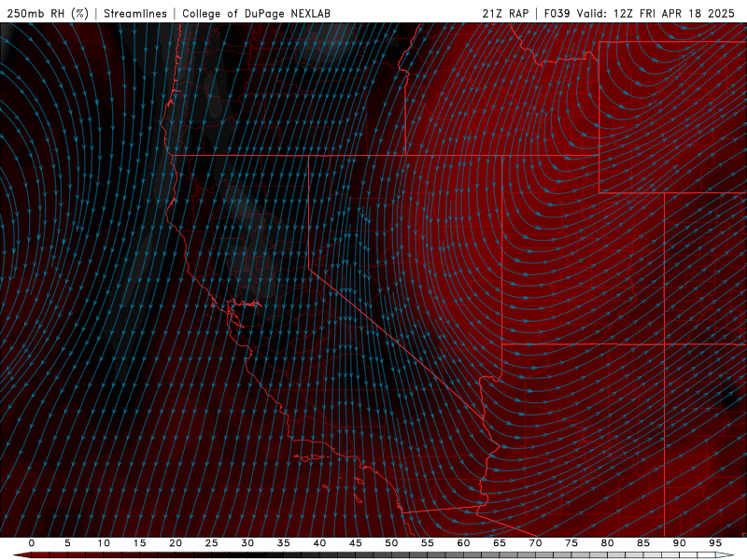
Task: Click the colorbar label '65'
Action: 500,543
